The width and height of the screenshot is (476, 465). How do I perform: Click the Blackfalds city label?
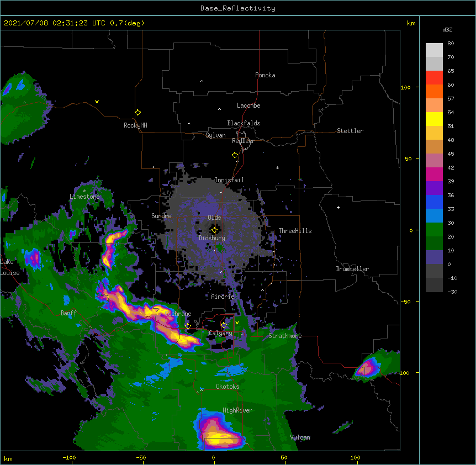tap(244, 123)
